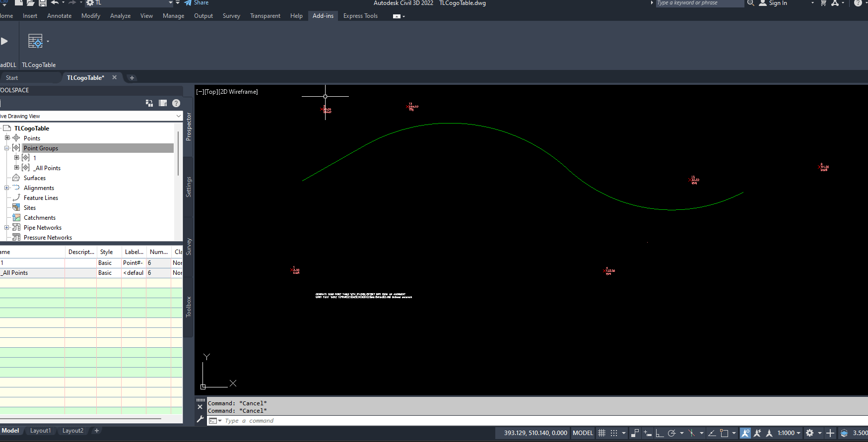This screenshot has width=868, height=442.
Task: Open the customization wrench icon by command line
Action: (200, 419)
